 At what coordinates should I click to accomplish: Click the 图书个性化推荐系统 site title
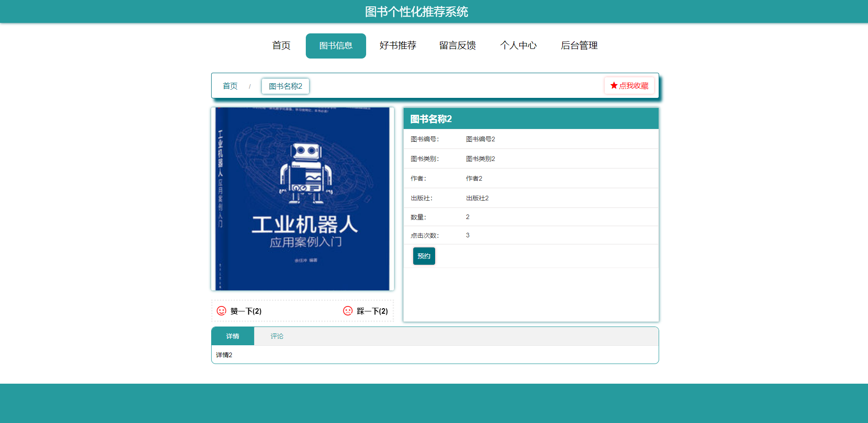[416, 11]
